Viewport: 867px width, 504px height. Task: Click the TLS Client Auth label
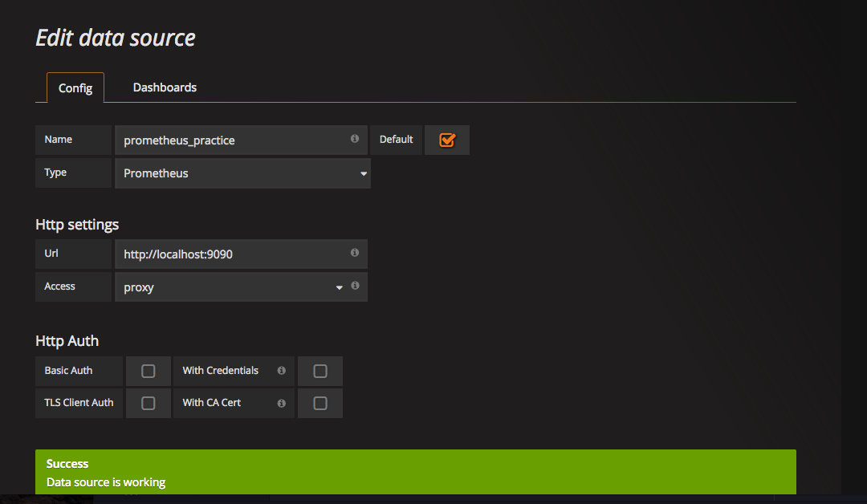tap(79, 403)
